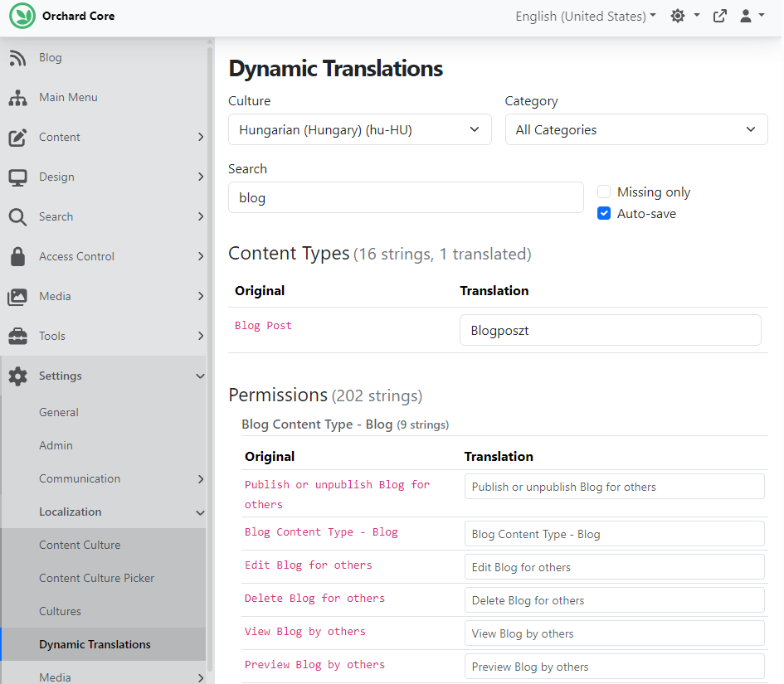Viewport: 784px width, 684px height.
Task: Click translation field for Delete Blog for others
Action: click(x=615, y=600)
